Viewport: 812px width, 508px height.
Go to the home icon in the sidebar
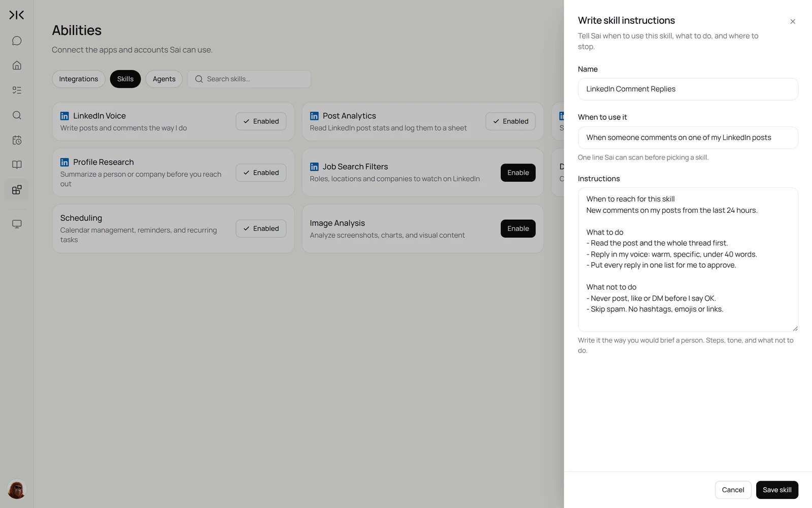click(17, 65)
